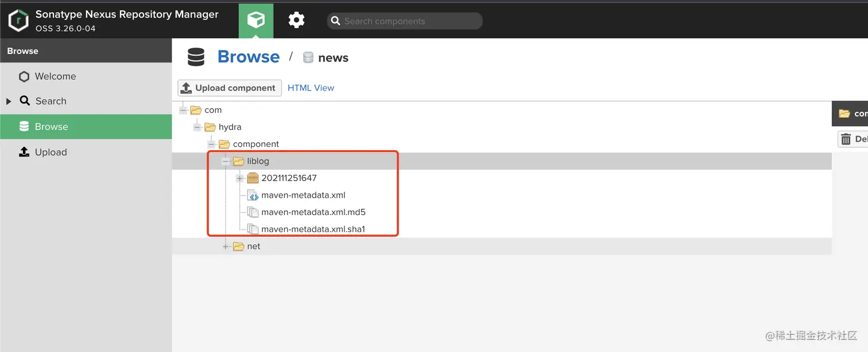Collapse the liblog folder node
868x352 pixels.
click(226, 161)
